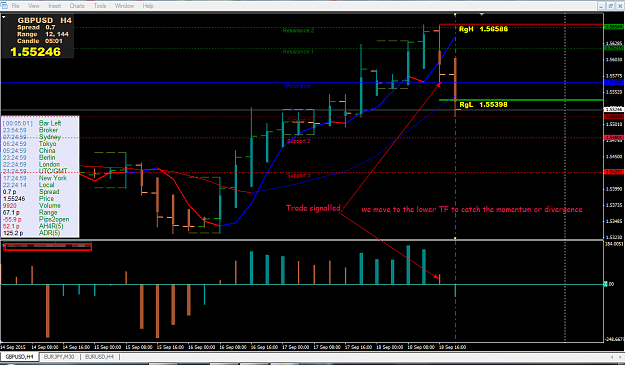Click the large 1.55246 price display

click(x=35, y=52)
